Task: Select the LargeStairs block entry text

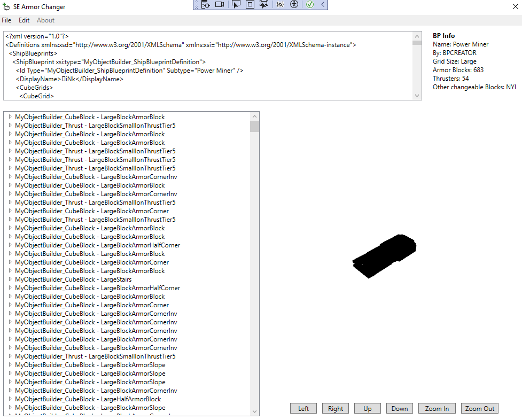Action: (73, 279)
